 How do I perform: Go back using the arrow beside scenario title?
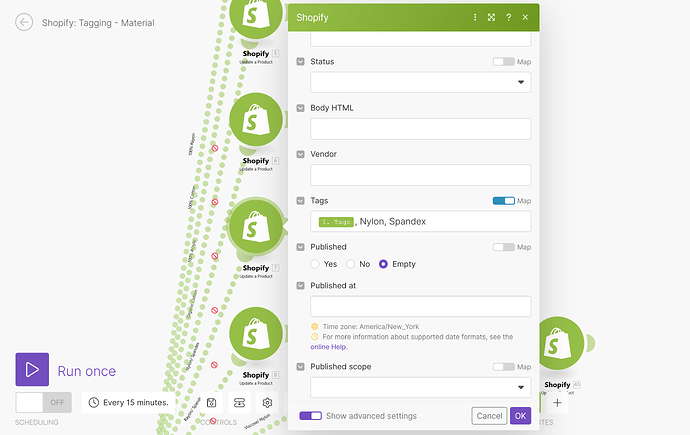[x=24, y=22]
